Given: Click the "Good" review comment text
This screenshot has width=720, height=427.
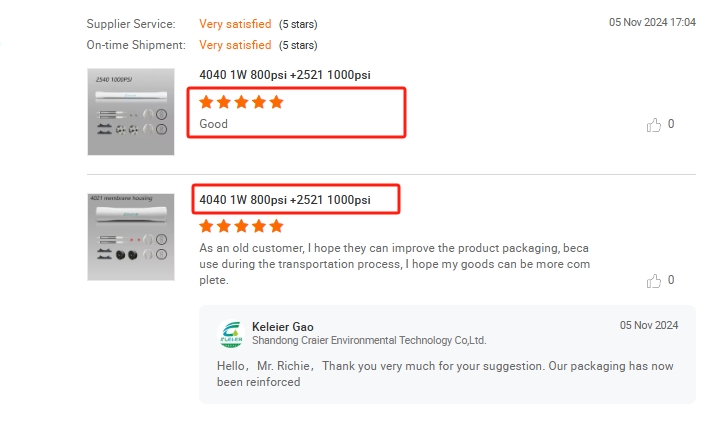Looking at the screenshot, I should click(x=214, y=124).
